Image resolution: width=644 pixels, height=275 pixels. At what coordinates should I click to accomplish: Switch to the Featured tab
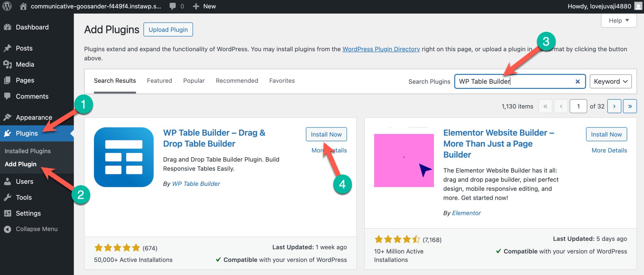point(159,81)
